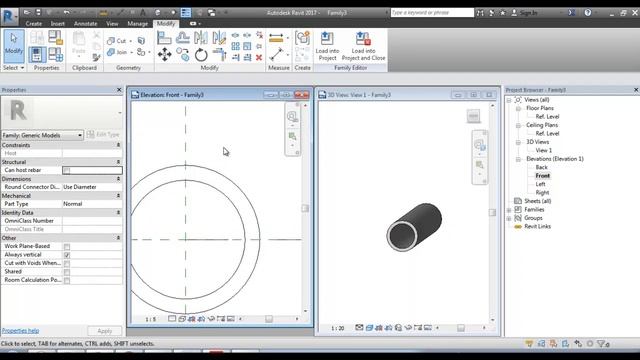Select Mirror Pick Axis tool
Screen dimensions: 640x360
[201, 38]
